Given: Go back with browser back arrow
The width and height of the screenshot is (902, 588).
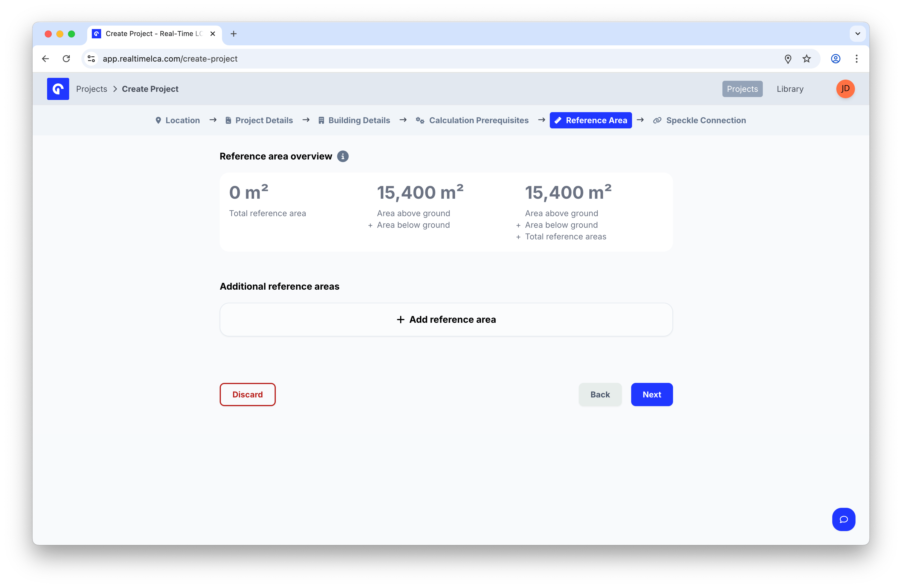Looking at the screenshot, I should coord(46,59).
